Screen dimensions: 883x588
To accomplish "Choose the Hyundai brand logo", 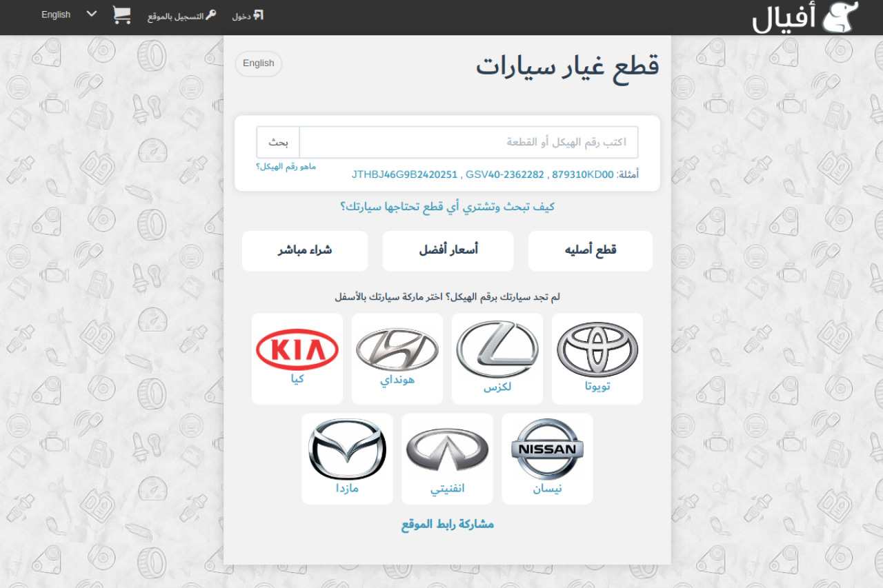I will pos(397,349).
